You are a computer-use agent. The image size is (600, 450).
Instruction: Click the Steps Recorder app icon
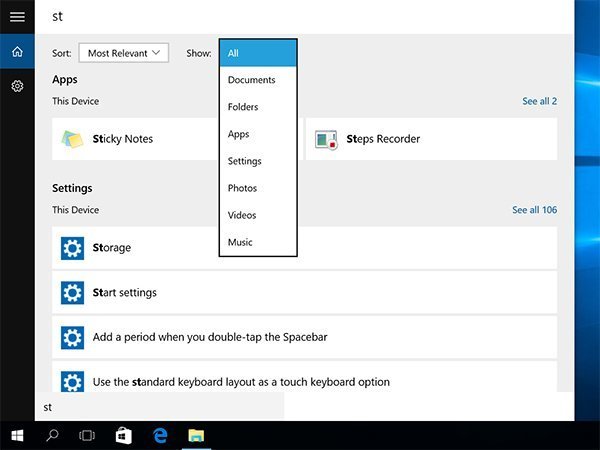click(326, 139)
